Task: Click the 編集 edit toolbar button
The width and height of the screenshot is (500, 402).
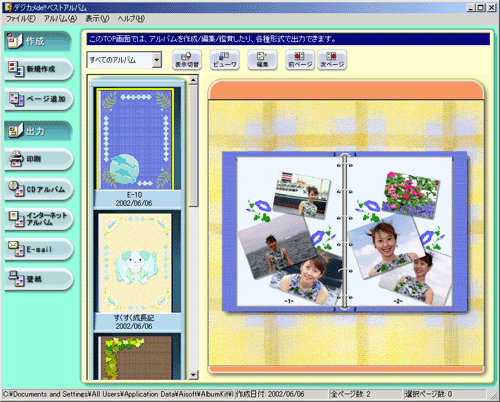Action: (x=262, y=60)
